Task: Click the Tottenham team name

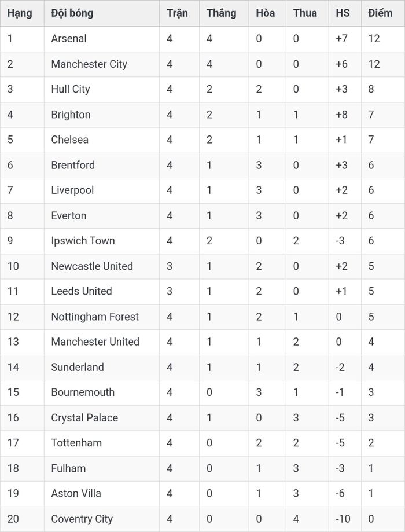Action: tap(76, 443)
